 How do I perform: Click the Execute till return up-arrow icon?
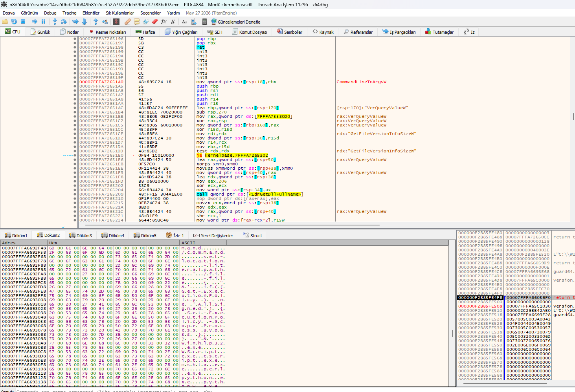pos(96,22)
